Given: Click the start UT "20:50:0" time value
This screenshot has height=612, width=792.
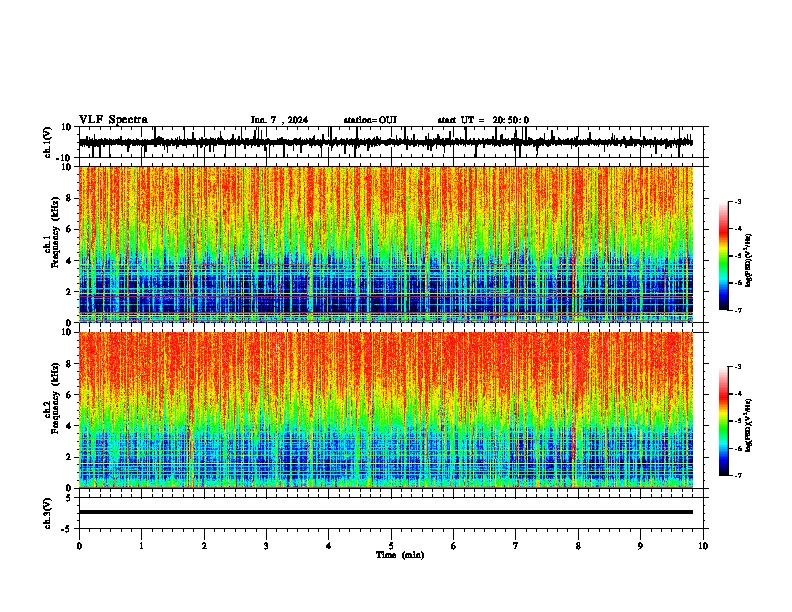Looking at the screenshot, I should point(511,120).
